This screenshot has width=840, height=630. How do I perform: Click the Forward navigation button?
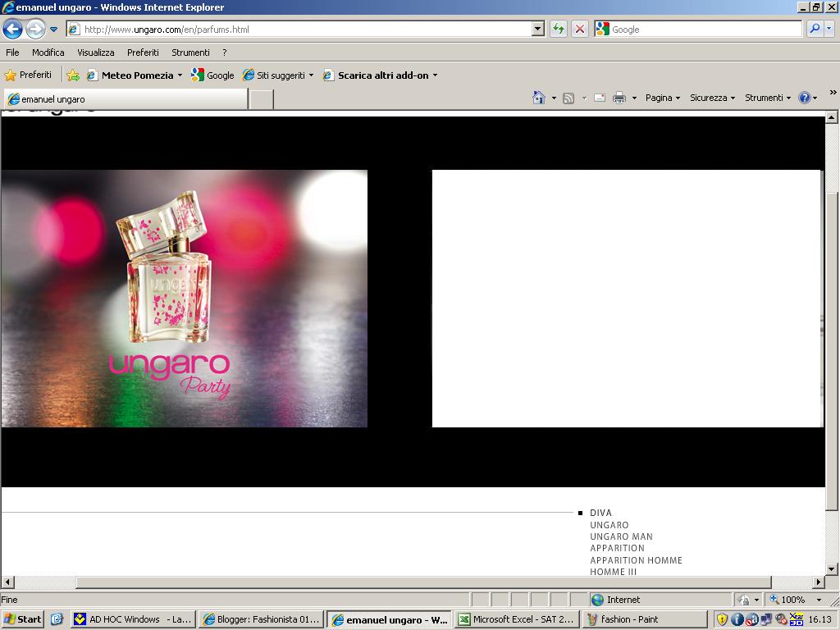click(36, 29)
